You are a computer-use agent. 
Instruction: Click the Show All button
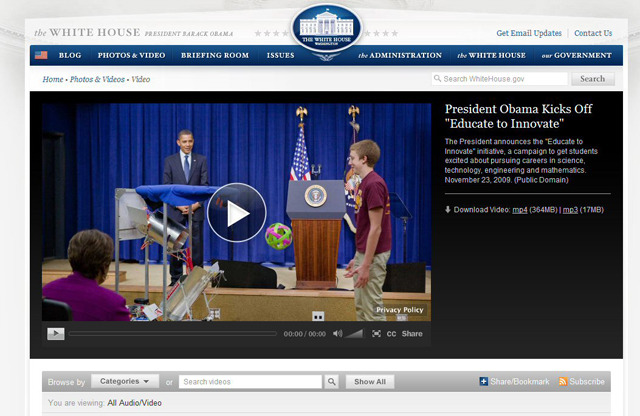pyautogui.click(x=370, y=382)
